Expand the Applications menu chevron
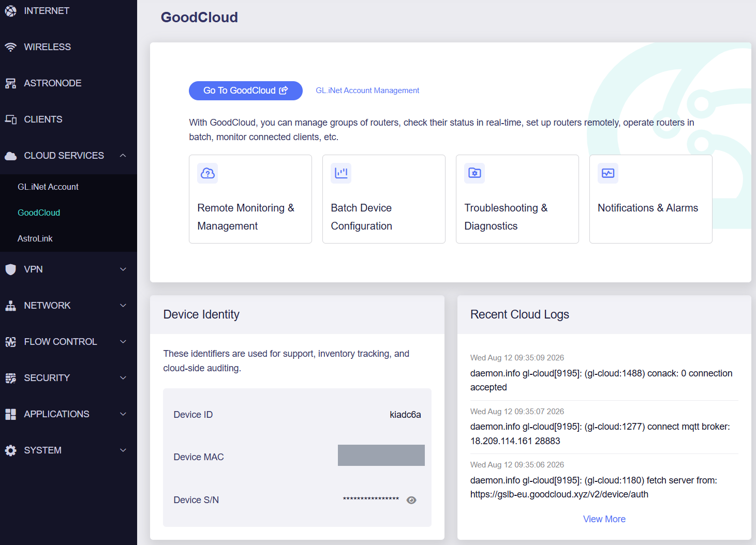The height and width of the screenshot is (545, 756). point(123,414)
